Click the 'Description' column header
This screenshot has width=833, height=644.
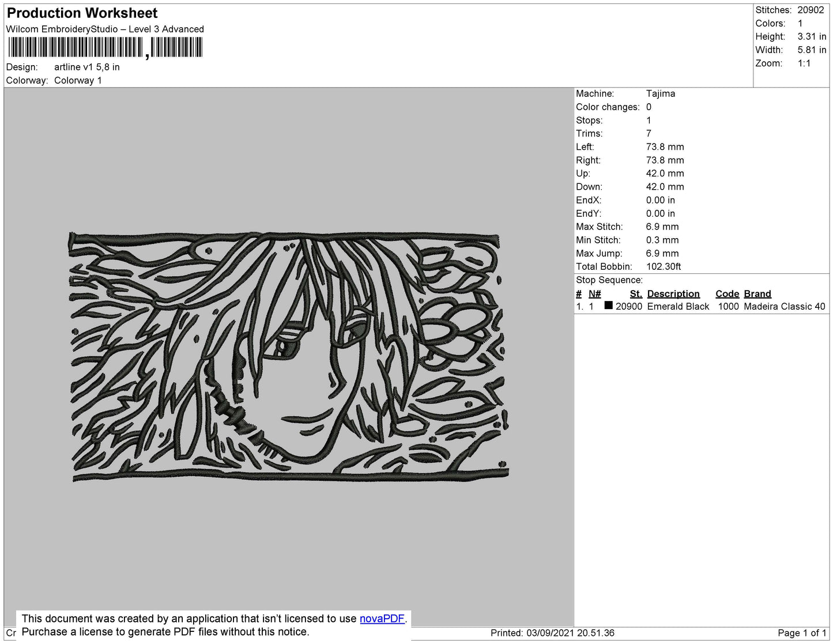673,294
